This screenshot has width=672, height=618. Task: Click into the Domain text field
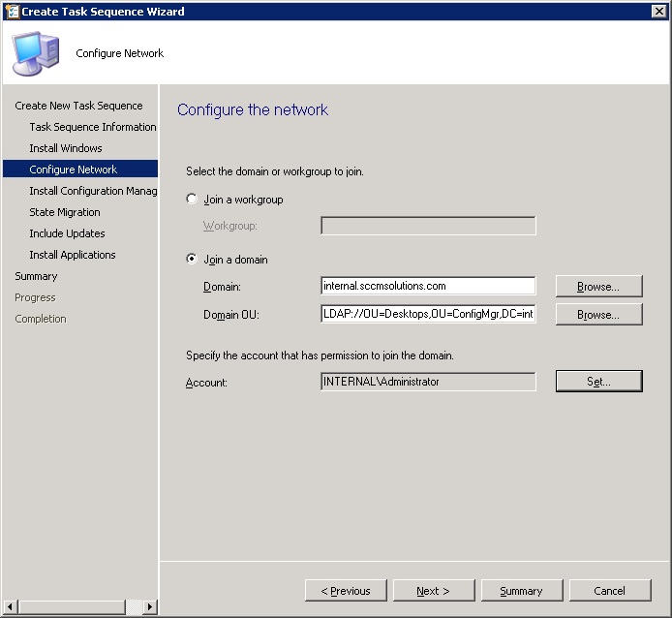[427, 286]
